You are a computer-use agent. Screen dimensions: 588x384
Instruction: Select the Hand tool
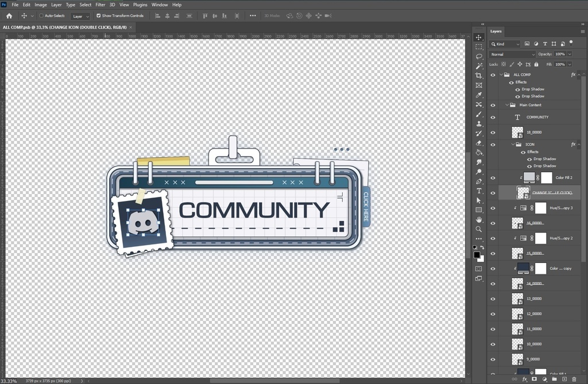479,219
